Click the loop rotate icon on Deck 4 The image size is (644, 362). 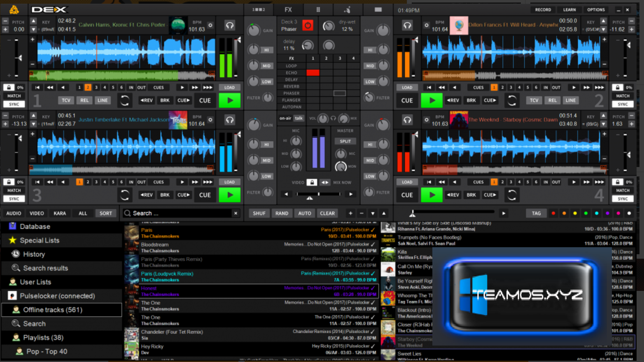[x=512, y=195]
